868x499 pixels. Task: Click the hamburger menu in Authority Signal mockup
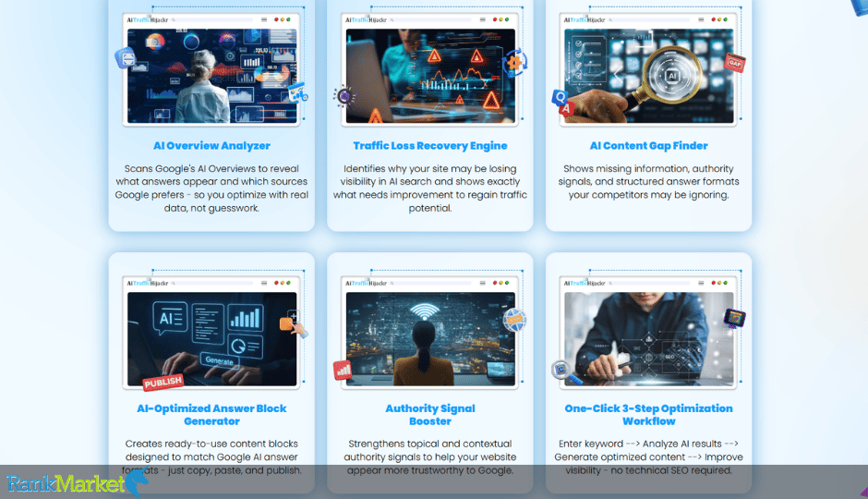click(x=483, y=283)
